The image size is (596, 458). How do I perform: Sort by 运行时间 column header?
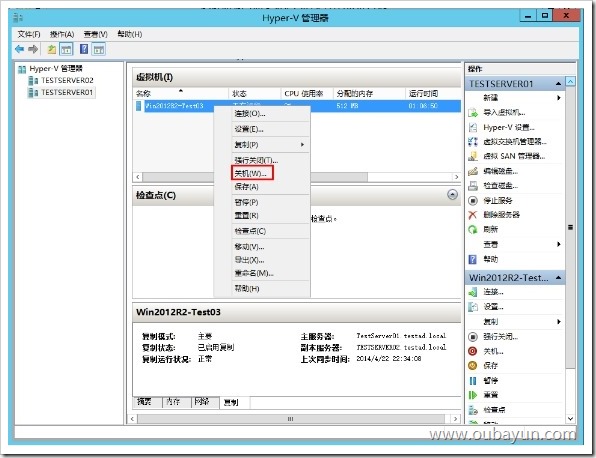tap(433, 94)
